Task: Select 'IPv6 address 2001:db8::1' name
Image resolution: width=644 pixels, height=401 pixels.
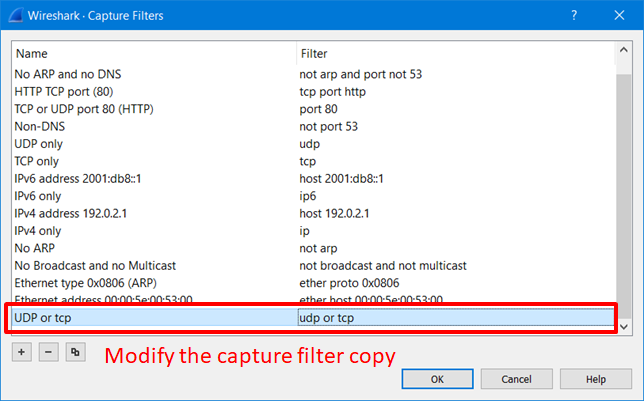Action: (x=78, y=179)
